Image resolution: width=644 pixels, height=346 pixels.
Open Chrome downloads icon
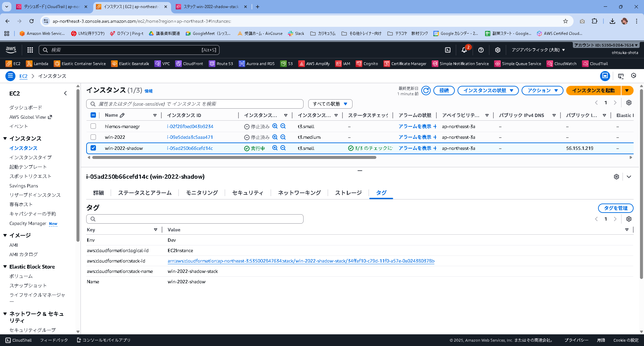click(x=612, y=21)
